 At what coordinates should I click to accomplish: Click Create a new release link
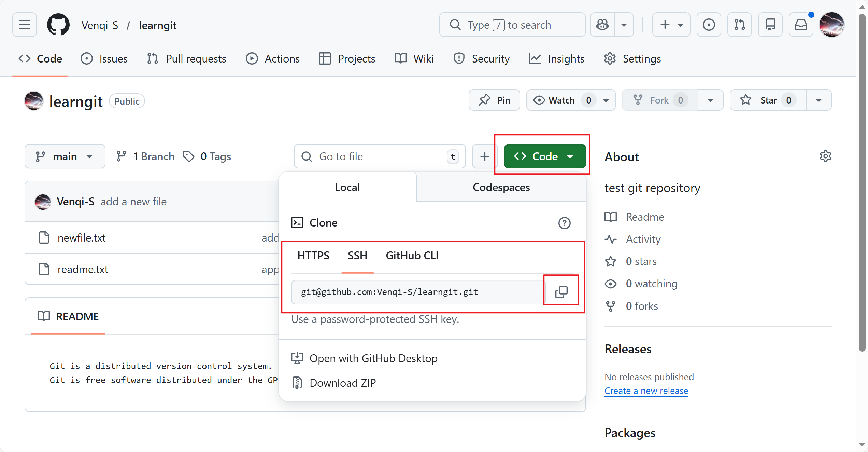tap(646, 391)
